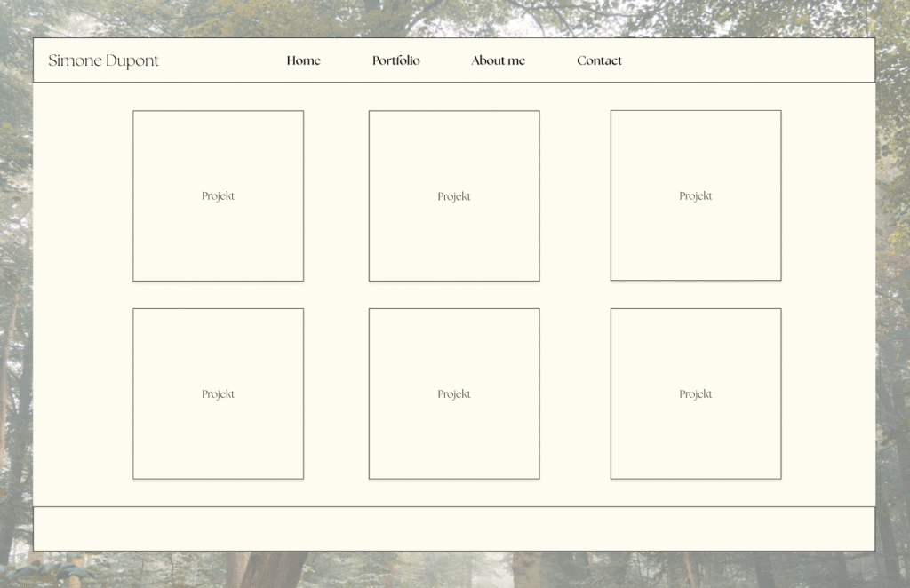Screen dimensions: 910x588
Task: Open the Home nav link
Action: pyautogui.click(x=304, y=60)
